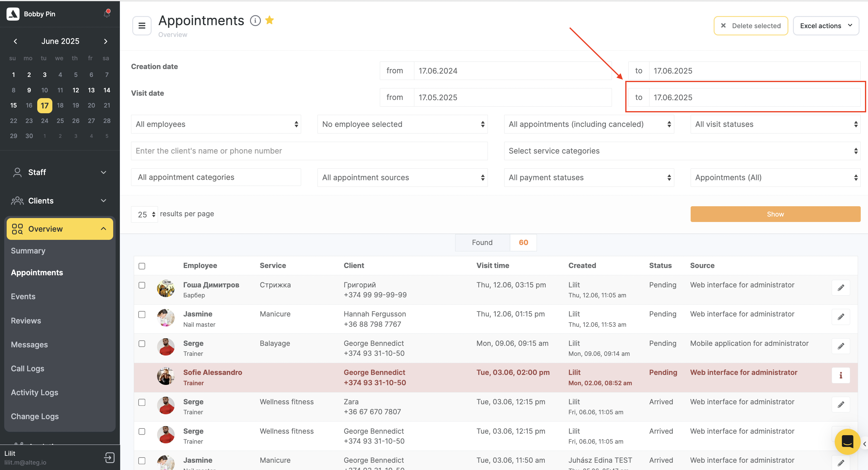Click Гоша Димитров avatar

click(166, 289)
